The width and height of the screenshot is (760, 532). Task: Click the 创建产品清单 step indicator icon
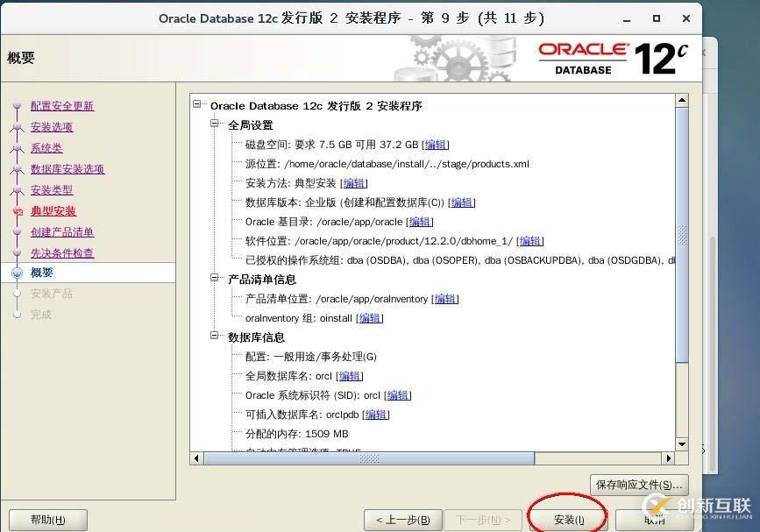[x=18, y=231]
